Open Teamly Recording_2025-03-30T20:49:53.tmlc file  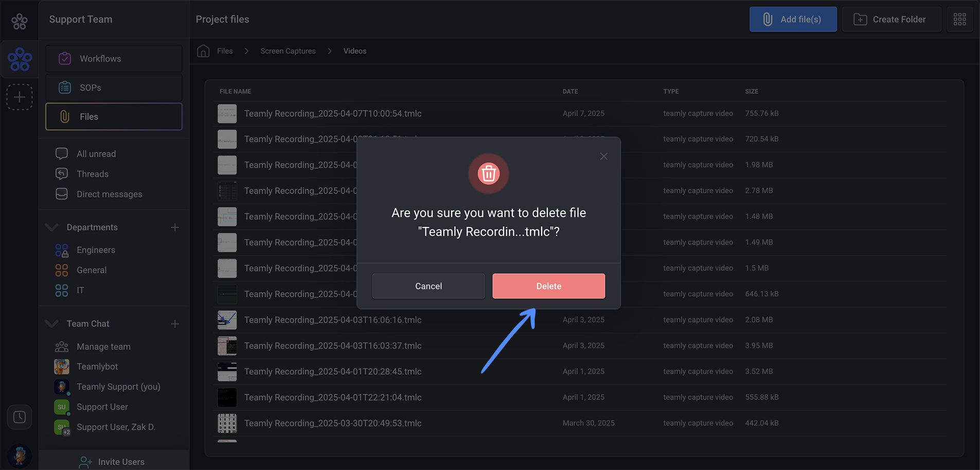[332, 423]
